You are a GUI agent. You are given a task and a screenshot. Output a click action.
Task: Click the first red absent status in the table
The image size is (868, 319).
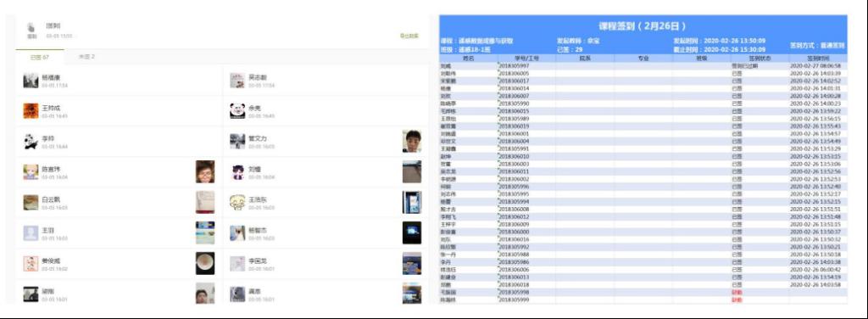click(737, 292)
